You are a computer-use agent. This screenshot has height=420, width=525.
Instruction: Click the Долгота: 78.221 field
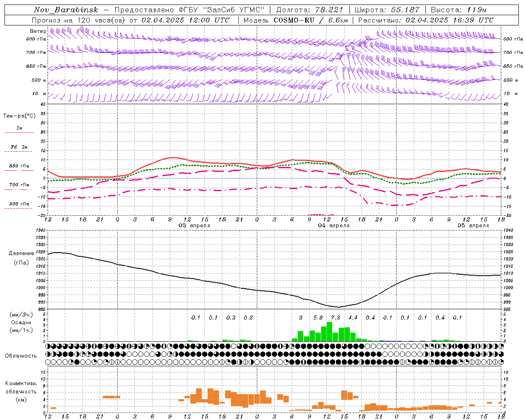click(x=310, y=10)
